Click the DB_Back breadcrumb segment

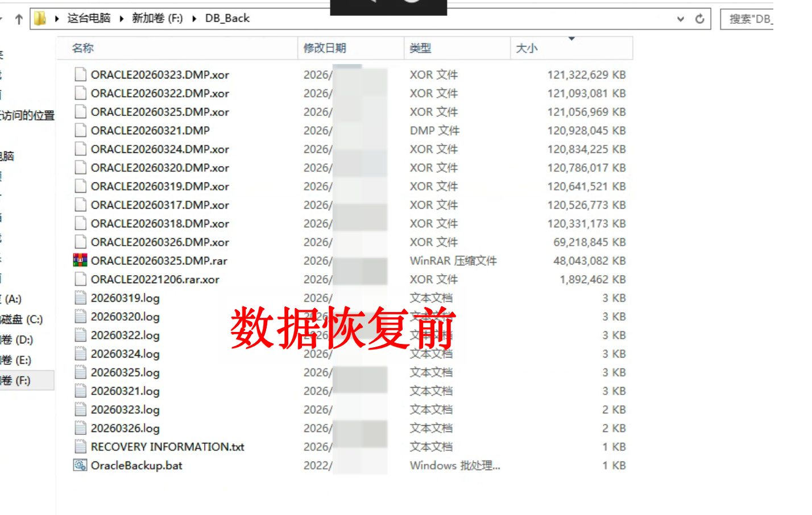pyautogui.click(x=227, y=18)
